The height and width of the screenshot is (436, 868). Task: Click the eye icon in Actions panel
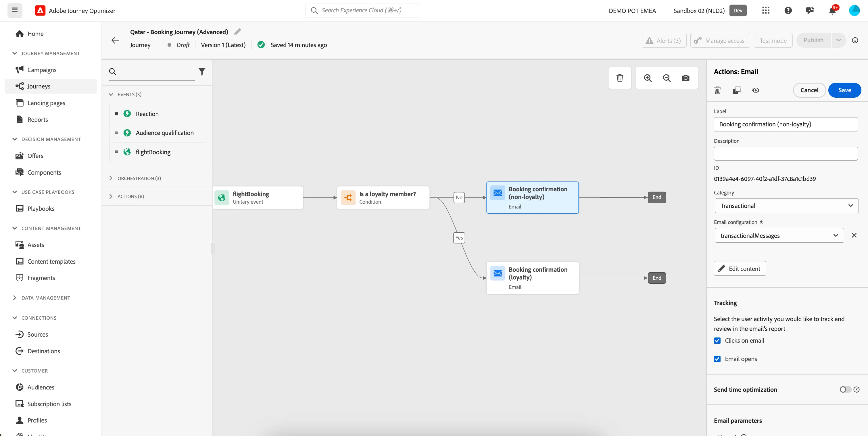(755, 90)
